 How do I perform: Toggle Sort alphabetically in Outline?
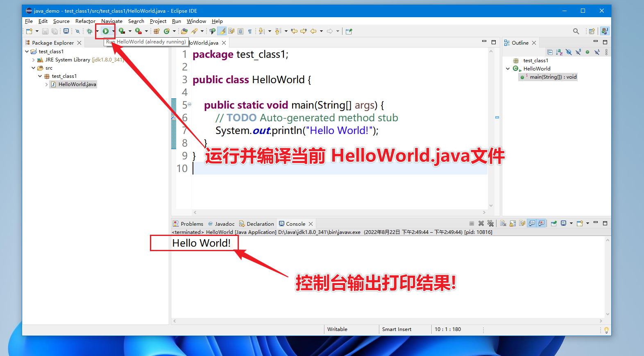[559, 52]
